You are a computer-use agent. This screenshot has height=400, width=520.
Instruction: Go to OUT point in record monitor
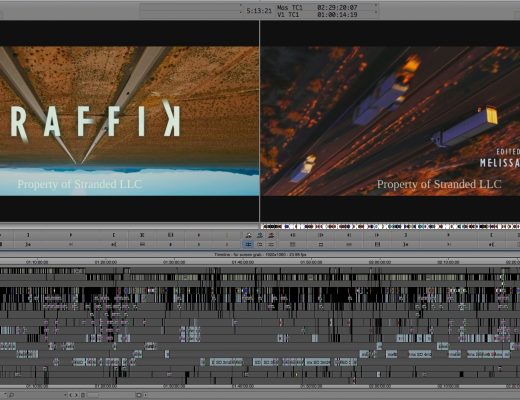coord(491,244)
